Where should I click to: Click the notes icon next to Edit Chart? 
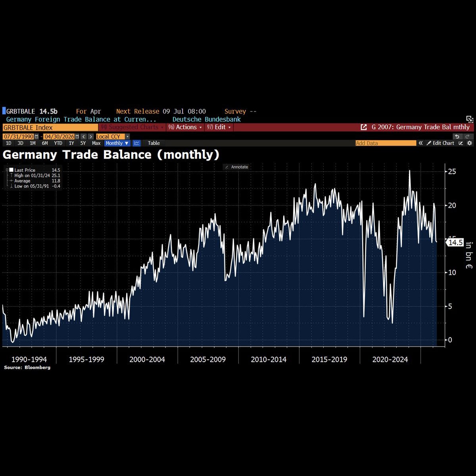pyautogui.click(x=461, y=143)
